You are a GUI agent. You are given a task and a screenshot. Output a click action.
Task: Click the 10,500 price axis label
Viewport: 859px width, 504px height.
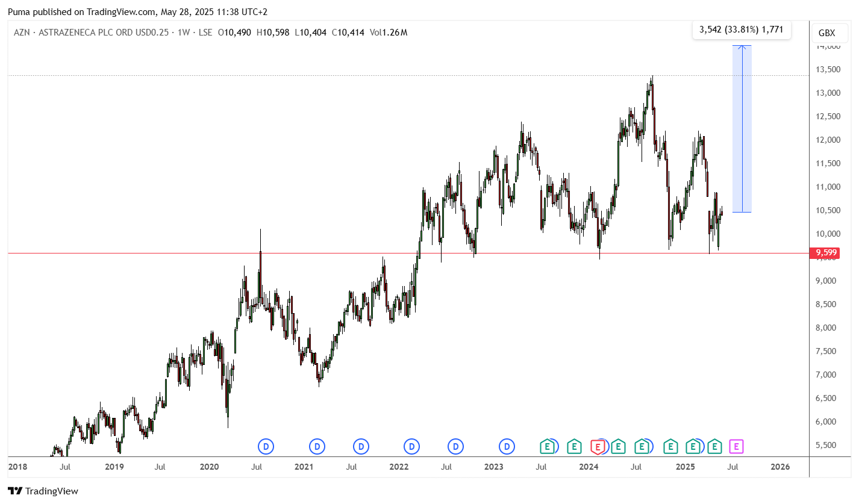tap(828, 210)
